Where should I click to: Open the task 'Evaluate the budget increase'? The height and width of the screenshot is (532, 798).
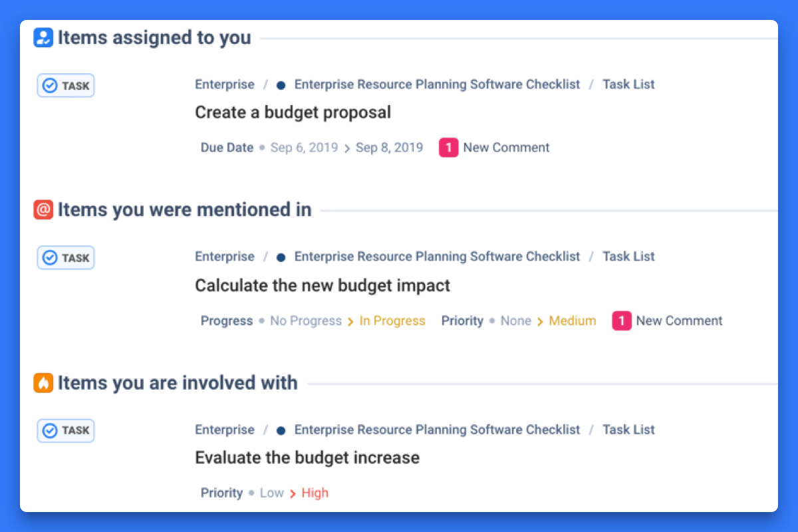307,457
